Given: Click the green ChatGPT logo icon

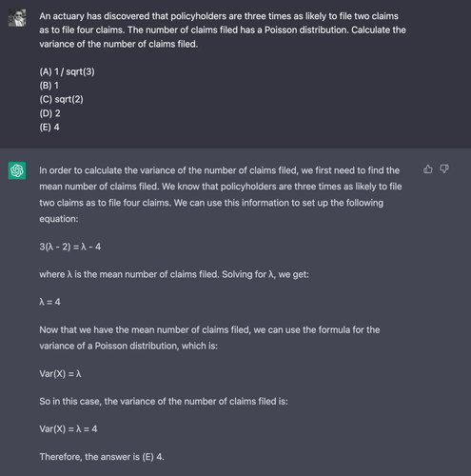Looking at the screenshot, I should point(17,170).
